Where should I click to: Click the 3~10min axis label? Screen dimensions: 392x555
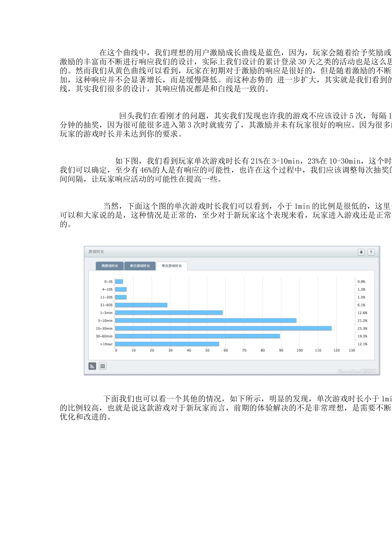tap(105, 321)
